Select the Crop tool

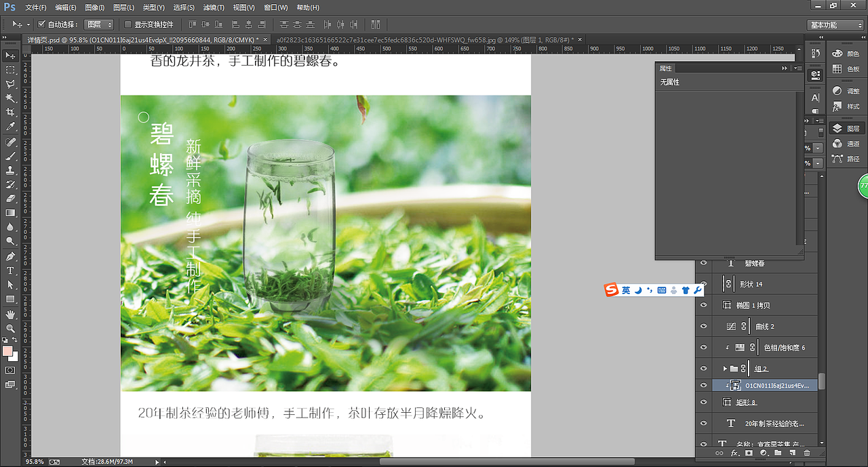point(10,113)
